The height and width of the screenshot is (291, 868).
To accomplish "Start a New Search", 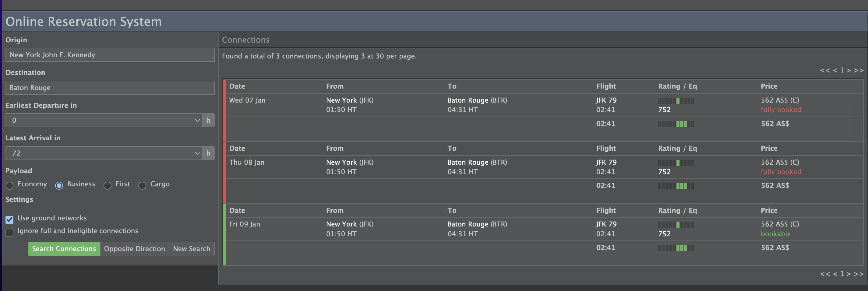I will (x=191, y=249).
